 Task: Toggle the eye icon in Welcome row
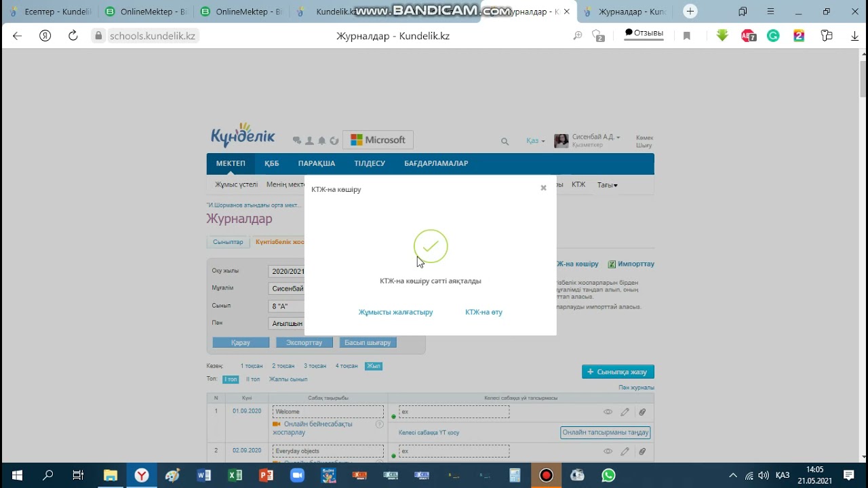tap(608, 412)
